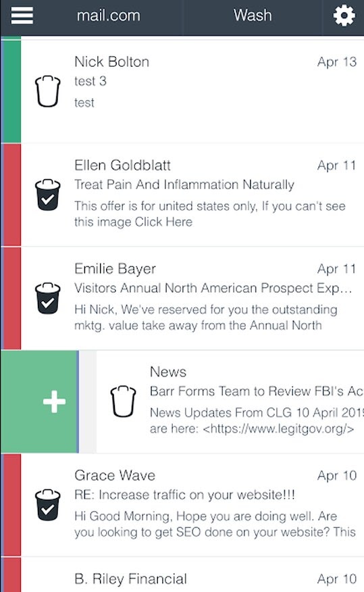The image size is (364, 592).
Task: Open Nick Bolton's test 3 email
Action: 192,91
